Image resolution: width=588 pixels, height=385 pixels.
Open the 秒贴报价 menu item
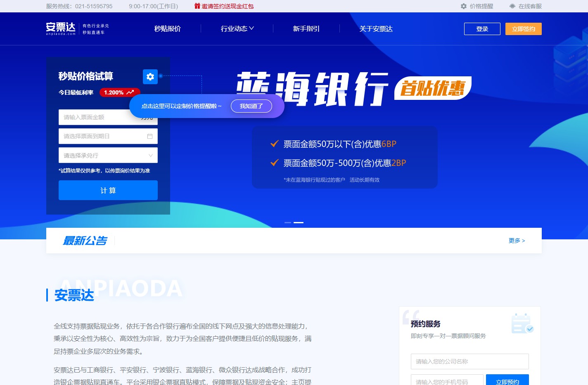[x=168, y=28]
